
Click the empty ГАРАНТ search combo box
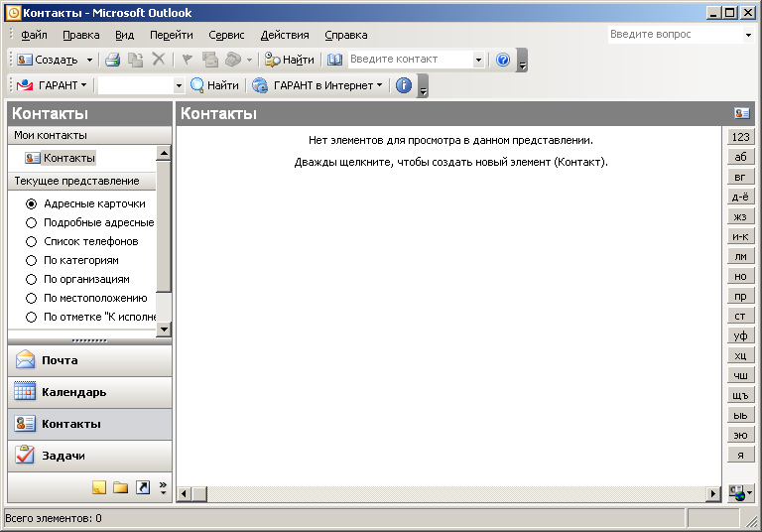(136, 85)
